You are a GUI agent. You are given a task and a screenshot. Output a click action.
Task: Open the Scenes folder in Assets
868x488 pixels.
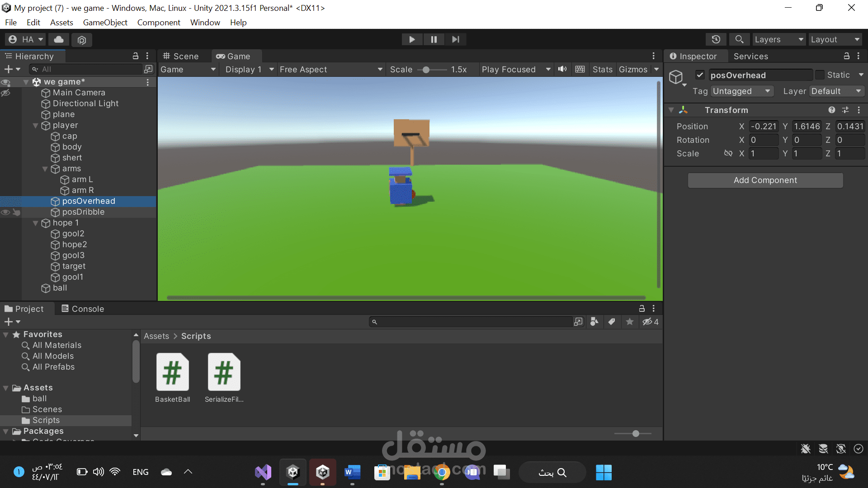pyautogui.click(x=47, y=409)
